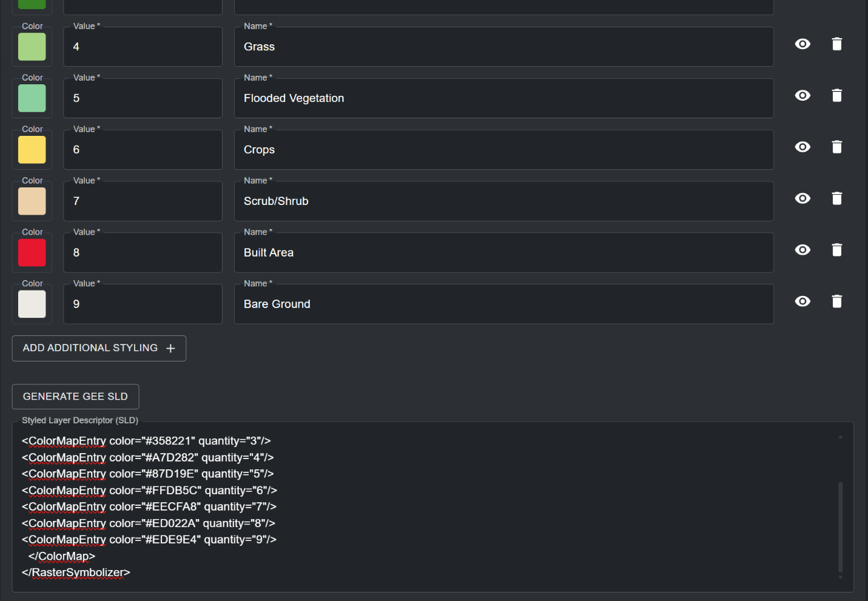Toggle Crops visibility eye icon
Viewport: 868px width, 601px height.
tap(802, 147)
